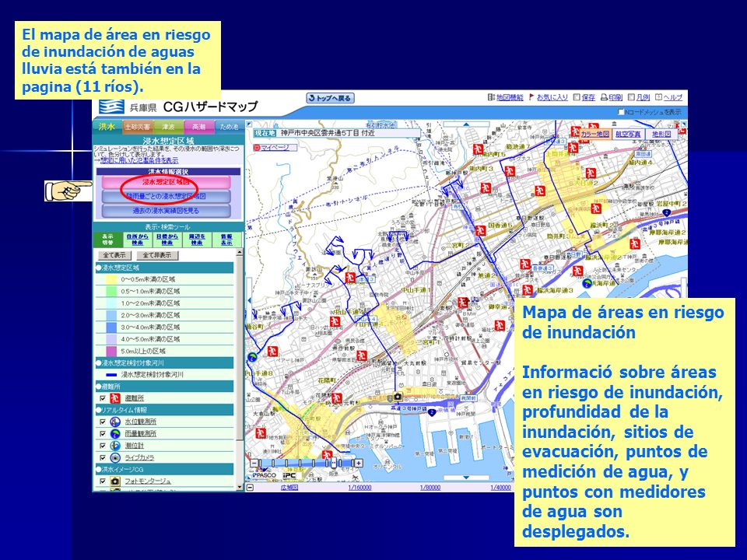747x560 pixels.
Task: Toggle the 避難所 shelter layer checkbox
Action: (x=103, y=398)
